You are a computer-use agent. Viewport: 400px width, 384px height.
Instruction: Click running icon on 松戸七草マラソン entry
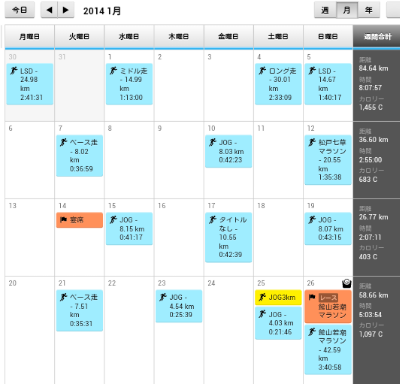(x=312, y=142)
